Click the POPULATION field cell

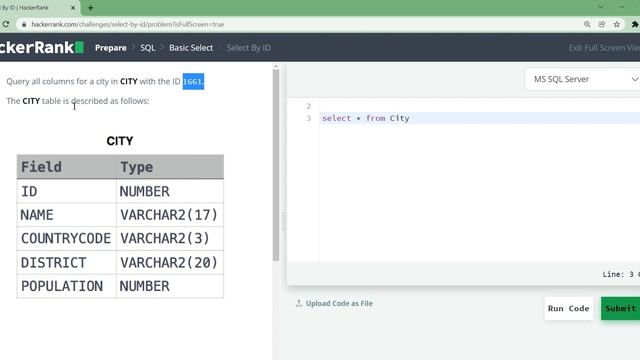click(x=67, y=286)
